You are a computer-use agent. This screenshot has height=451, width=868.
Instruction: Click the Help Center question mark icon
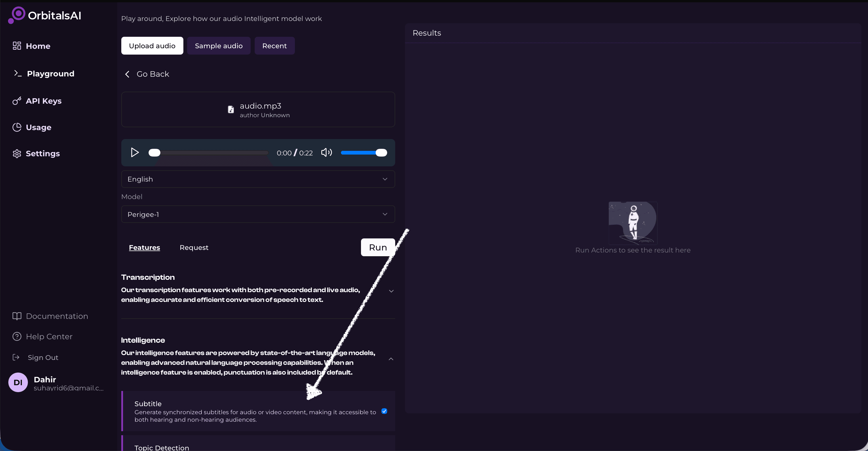point(17,336)
